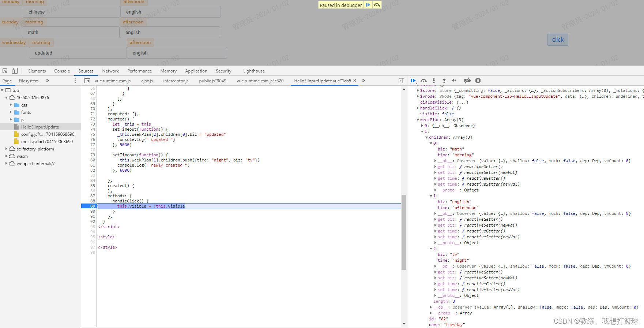Image resolution: width=644 pixels, height=328 pixels.
Task: Open the vue.runtime.esm.js file tab
Action: coord(113,81)
